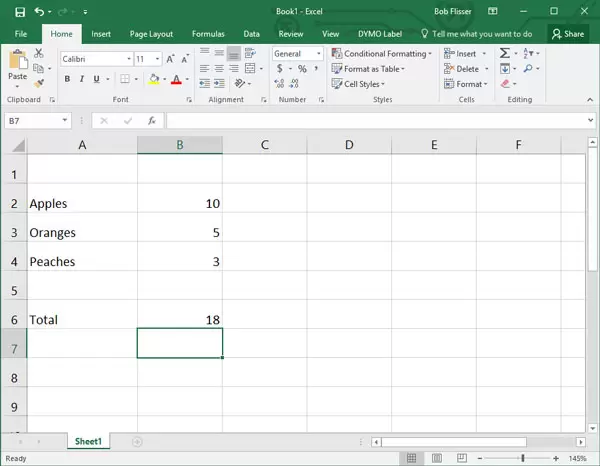Toggle Italic formatting
The image size is (600, 466).
83,80
